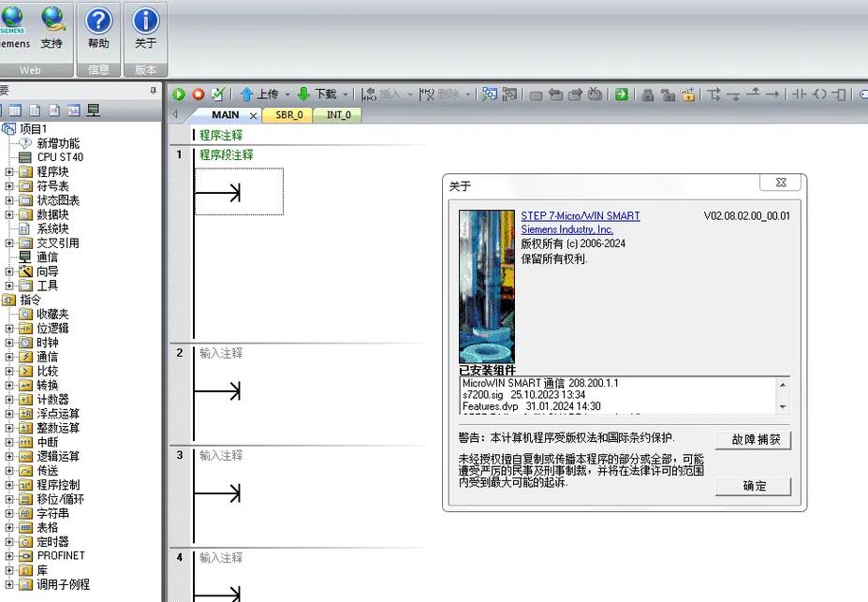Screen dimensions: 868x602
Task: Pin the project tree panel with the pushpin
Action: coord(154,91)
